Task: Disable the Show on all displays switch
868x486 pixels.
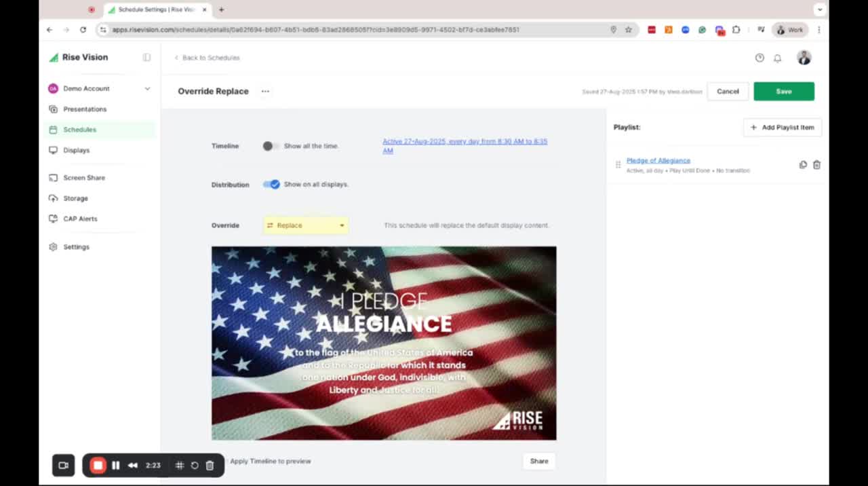Action: [x=271, y=185]
